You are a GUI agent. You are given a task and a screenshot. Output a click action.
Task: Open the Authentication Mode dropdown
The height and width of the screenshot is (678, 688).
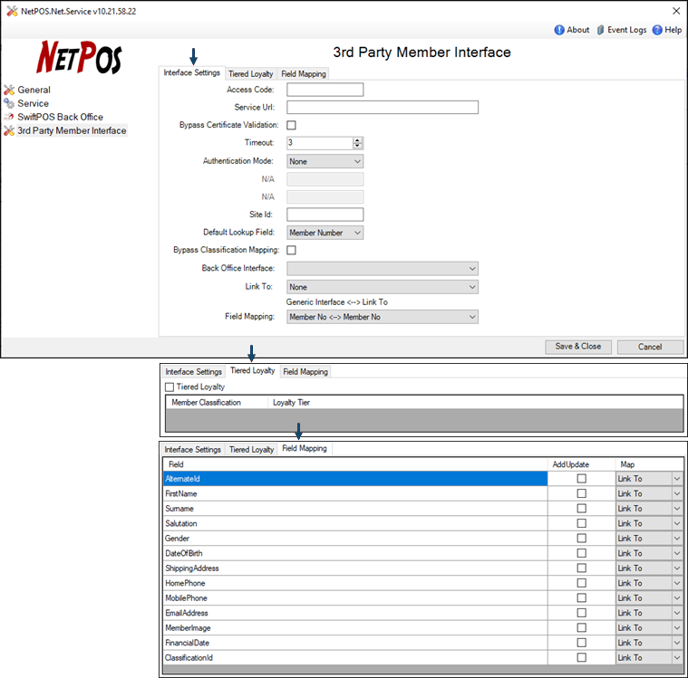pyautogui.click(x=325, y=161)
